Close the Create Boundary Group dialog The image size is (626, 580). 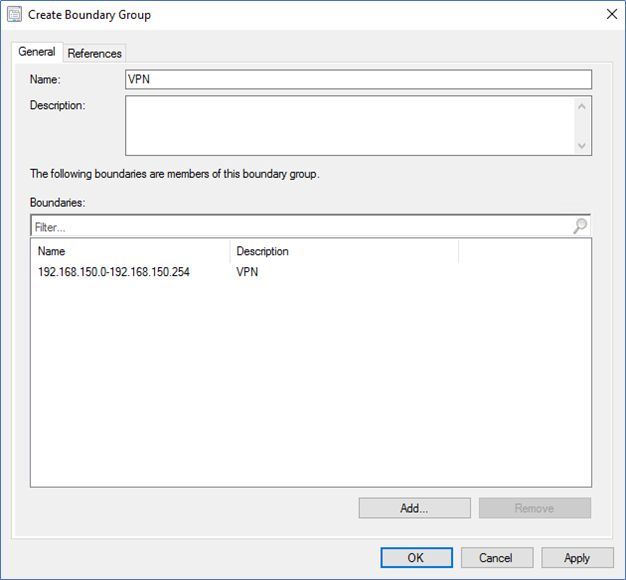pos(611,14)
